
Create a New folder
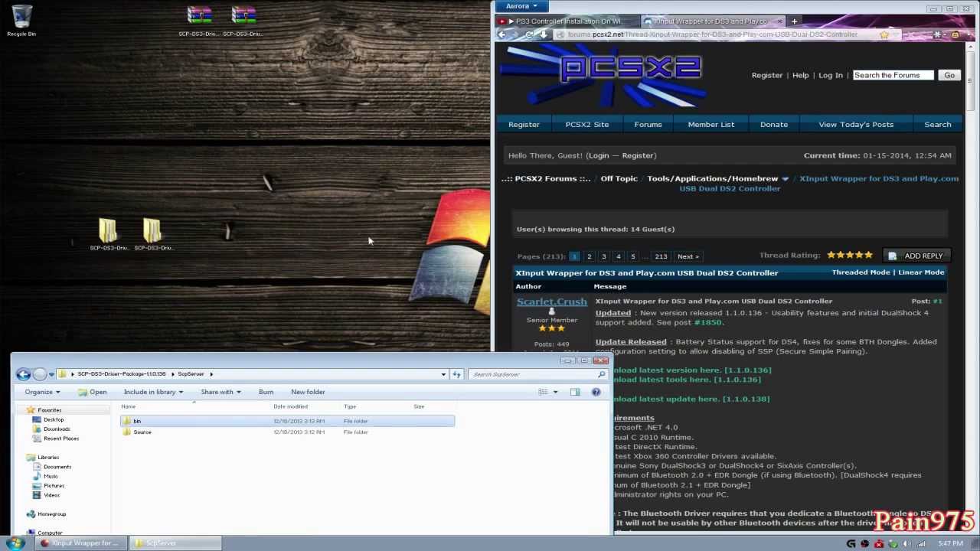click(x=308, y=392)
